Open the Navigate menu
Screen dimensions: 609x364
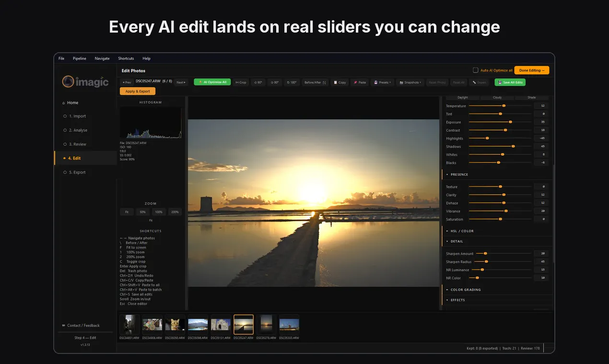[x=102, y=58]
